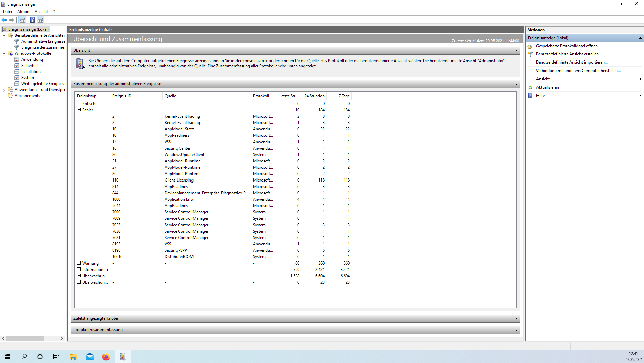Open the Sicherheit log icon

pos(17,66)
